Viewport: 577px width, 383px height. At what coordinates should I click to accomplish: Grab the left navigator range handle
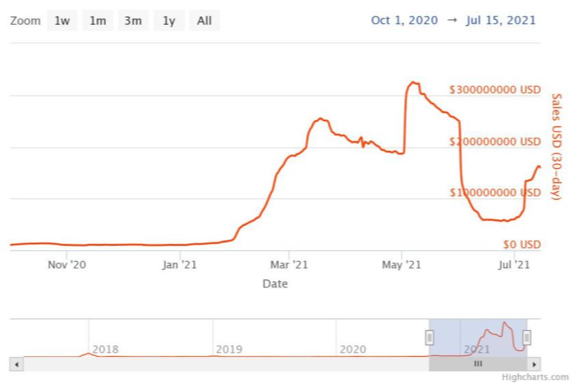429,337
